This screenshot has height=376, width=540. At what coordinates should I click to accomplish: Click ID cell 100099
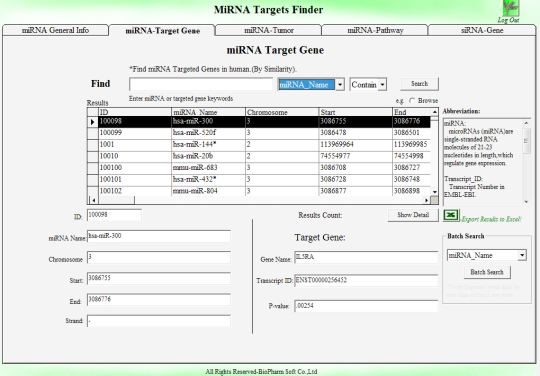point(135,133)
